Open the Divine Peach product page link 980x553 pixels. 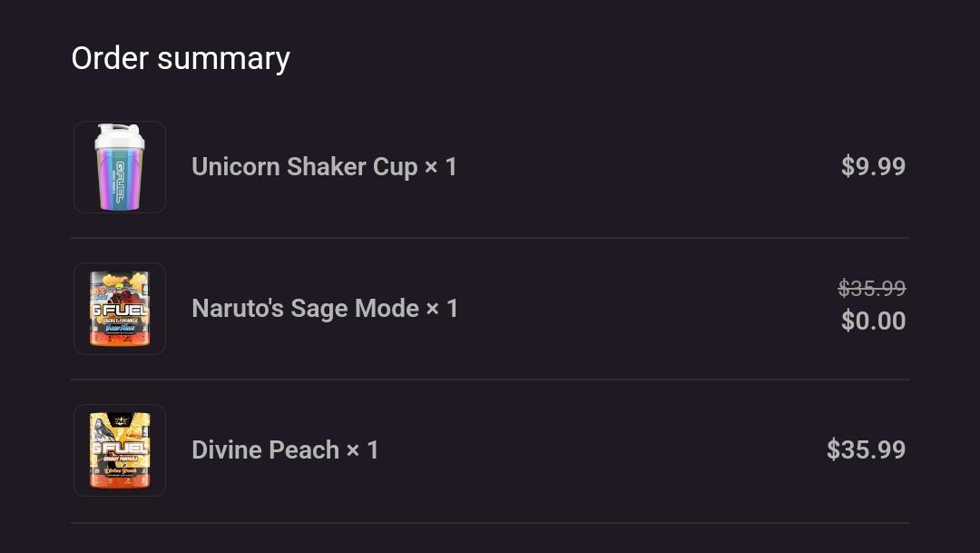pos(265,449)
